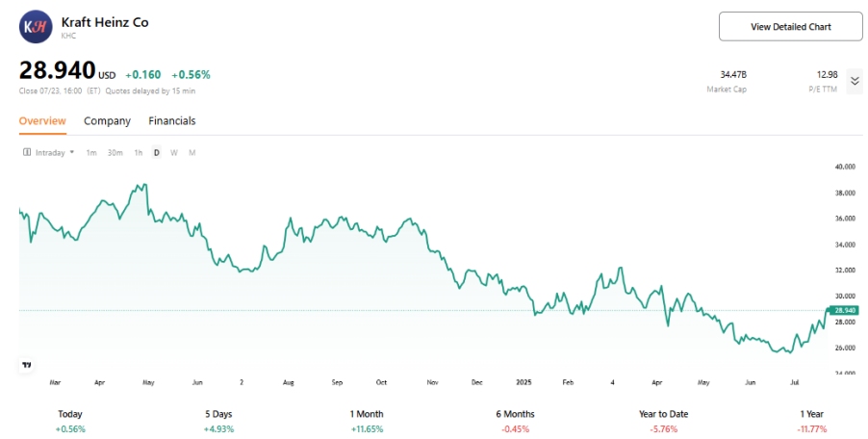
Task: Click the 28.940 price label on chart axis
Action: [x=844, y=310]
